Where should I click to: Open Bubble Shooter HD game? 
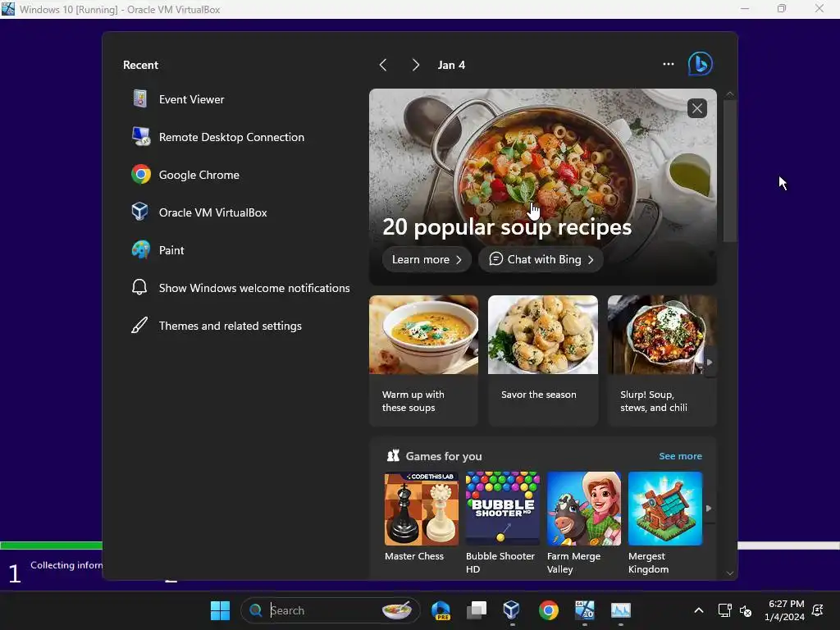(502, 523)
